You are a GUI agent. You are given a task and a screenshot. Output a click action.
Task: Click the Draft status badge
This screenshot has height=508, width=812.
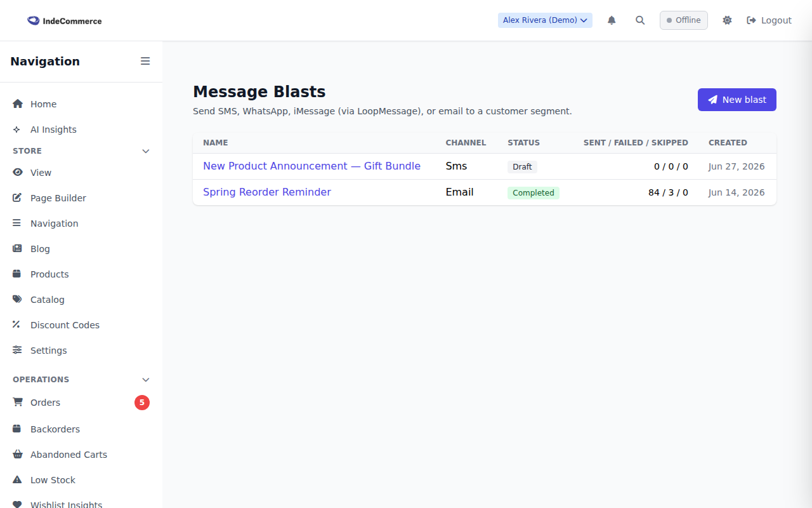522,166
